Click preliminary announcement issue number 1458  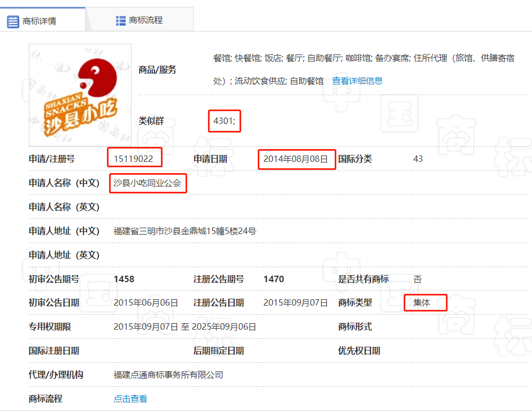(x=124, y=279)
